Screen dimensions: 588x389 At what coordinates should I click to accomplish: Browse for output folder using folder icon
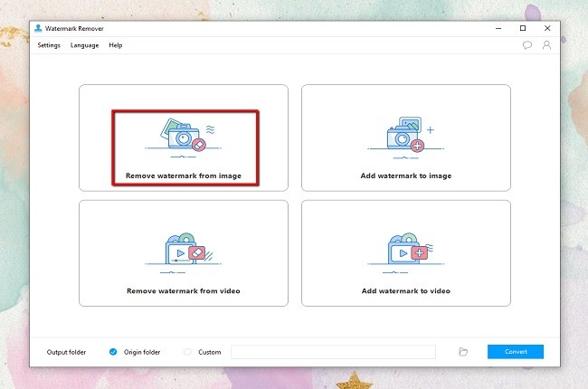pyautogui.click(x=463, y=352)
